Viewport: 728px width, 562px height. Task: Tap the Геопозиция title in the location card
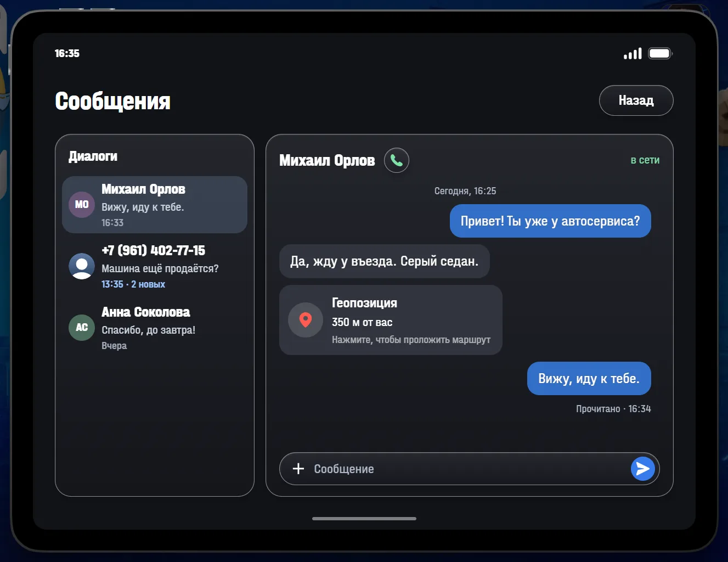tap(364, 303)
